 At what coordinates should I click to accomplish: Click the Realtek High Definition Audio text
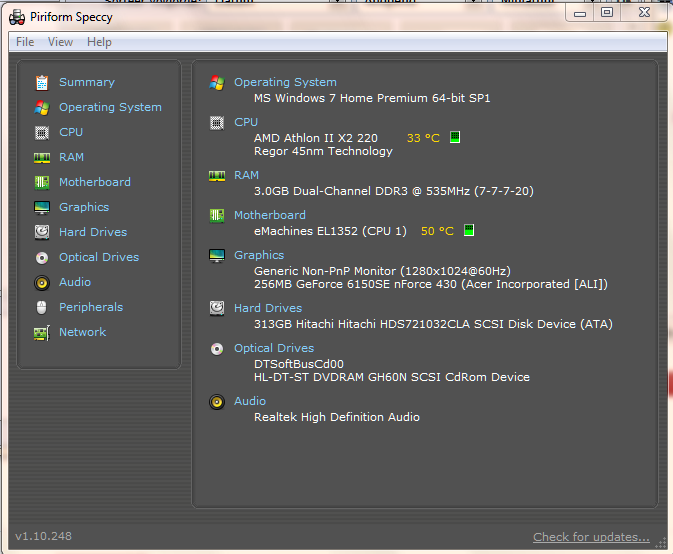336,417
